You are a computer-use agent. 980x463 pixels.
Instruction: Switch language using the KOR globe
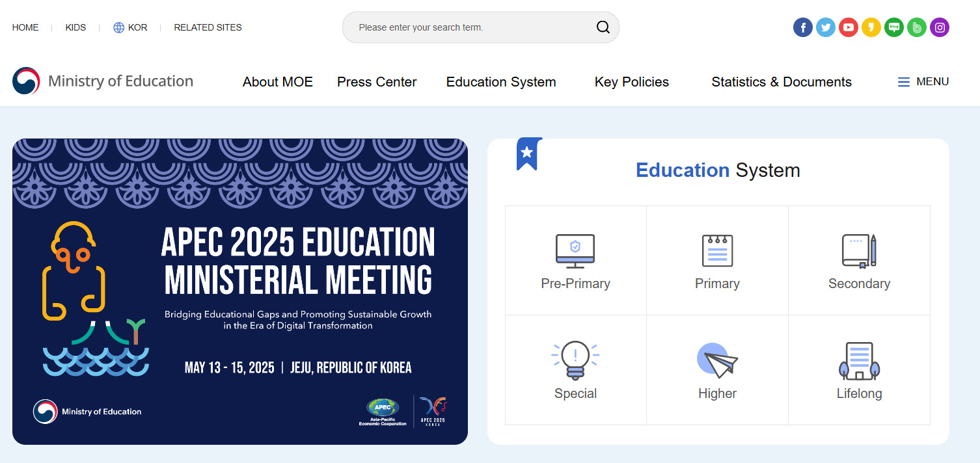[130, 27]
